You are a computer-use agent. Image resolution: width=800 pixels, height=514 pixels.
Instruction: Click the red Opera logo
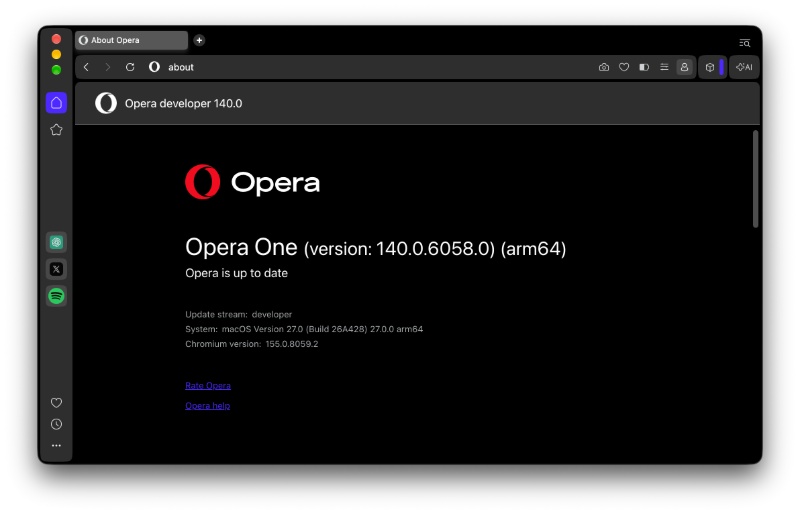coord(203,182)
